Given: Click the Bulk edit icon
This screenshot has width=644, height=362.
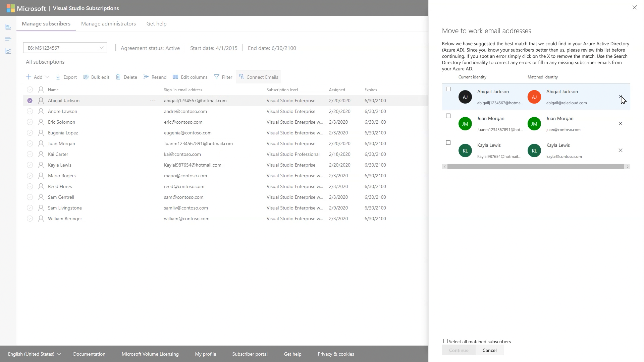Looking at the screenshot, I should tap(86, 77).
